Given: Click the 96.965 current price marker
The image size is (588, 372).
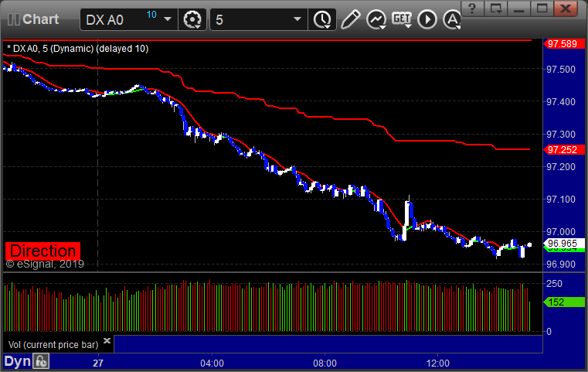Looking at the screenshot, I should click(x=563, y=244).
